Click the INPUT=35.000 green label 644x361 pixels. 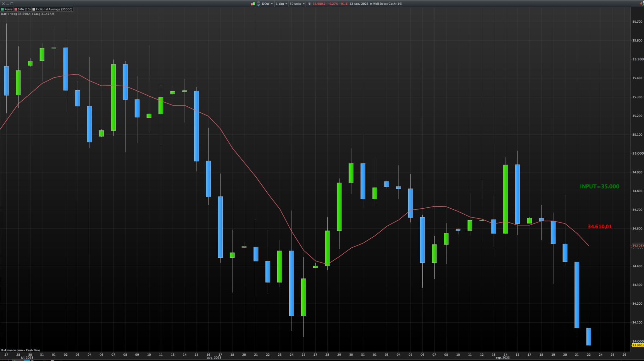click(599, 186)
